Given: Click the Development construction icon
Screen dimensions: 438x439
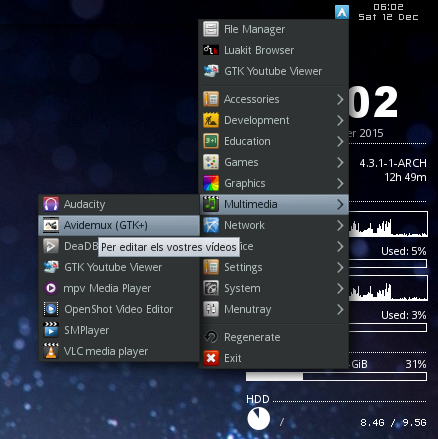Looking at the screenshot, I should [211, 120].
